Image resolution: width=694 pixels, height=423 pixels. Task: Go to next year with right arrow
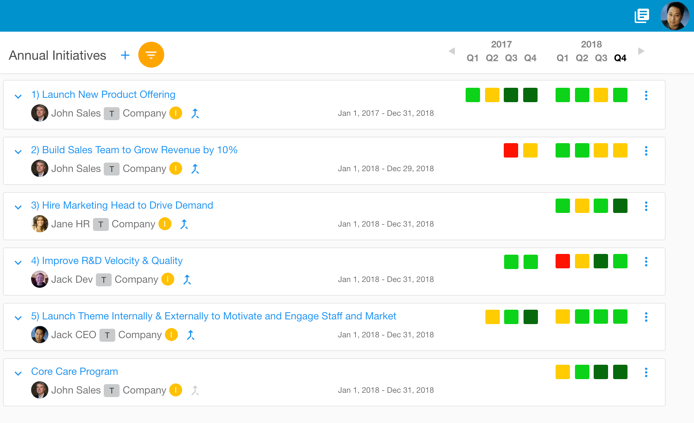coord(641,51)
